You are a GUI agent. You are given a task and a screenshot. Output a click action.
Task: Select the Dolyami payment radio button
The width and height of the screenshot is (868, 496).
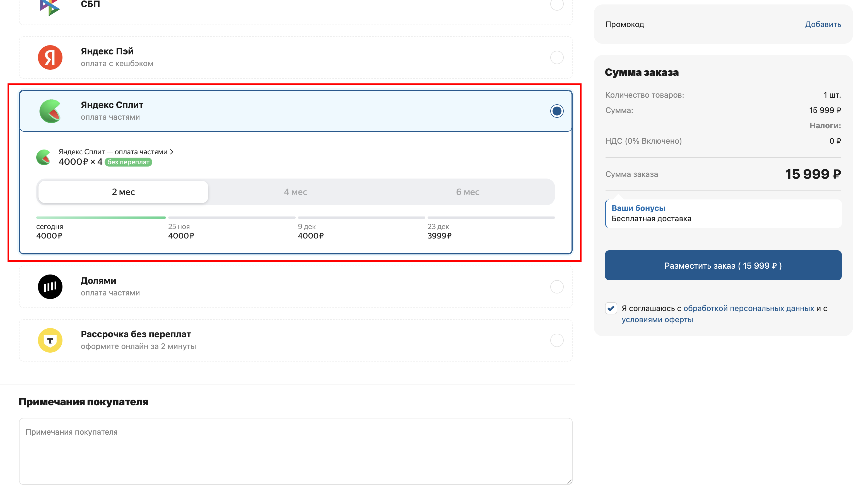tap(556, 286)
